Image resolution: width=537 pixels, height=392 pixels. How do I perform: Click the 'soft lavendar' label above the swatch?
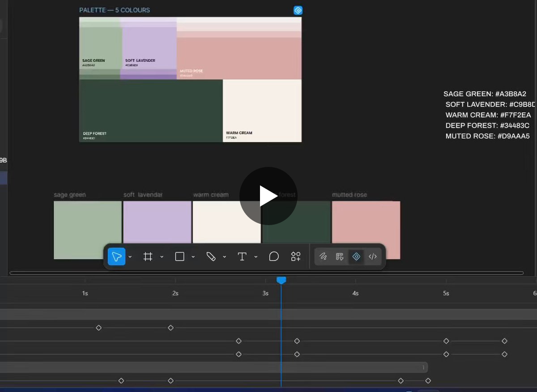[x=143, y=195]
